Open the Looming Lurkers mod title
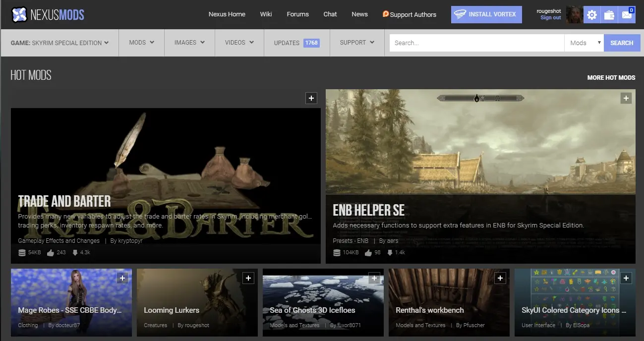The image size is (644, 341). pos(172,310)
